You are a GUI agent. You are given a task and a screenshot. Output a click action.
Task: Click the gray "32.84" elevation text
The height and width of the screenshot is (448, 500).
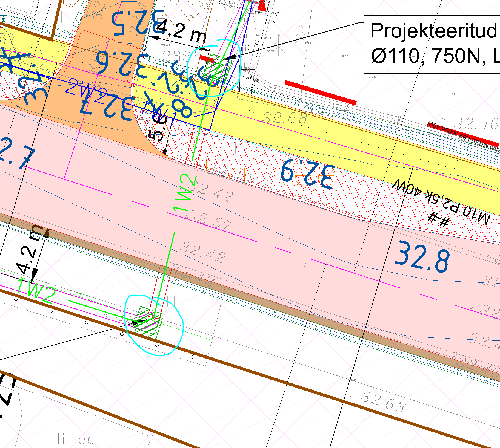[x=327, y=108]
